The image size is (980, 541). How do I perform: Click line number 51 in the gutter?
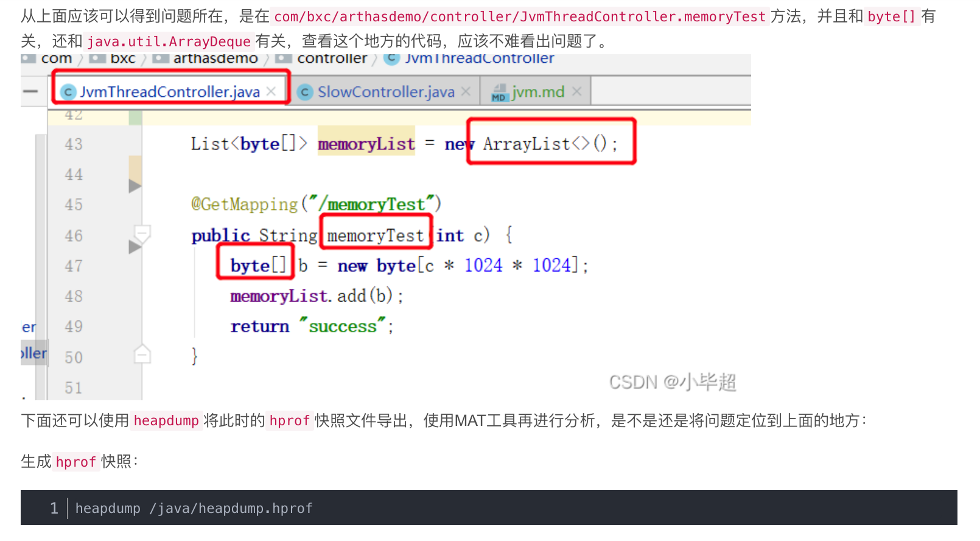pos(74,388)
